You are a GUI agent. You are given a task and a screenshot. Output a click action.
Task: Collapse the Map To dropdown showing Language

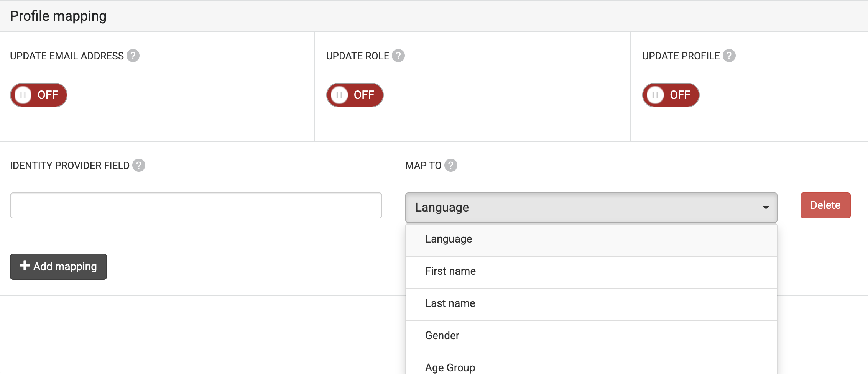tap(591, 207)
